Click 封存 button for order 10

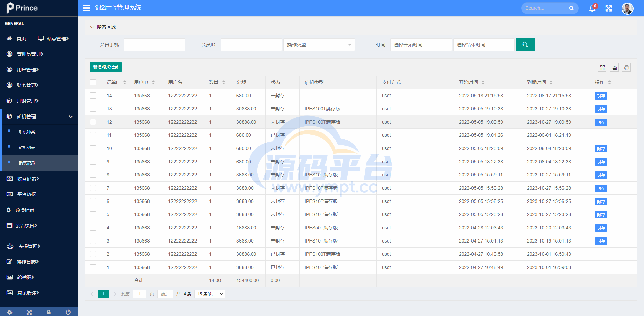(601, 149)
